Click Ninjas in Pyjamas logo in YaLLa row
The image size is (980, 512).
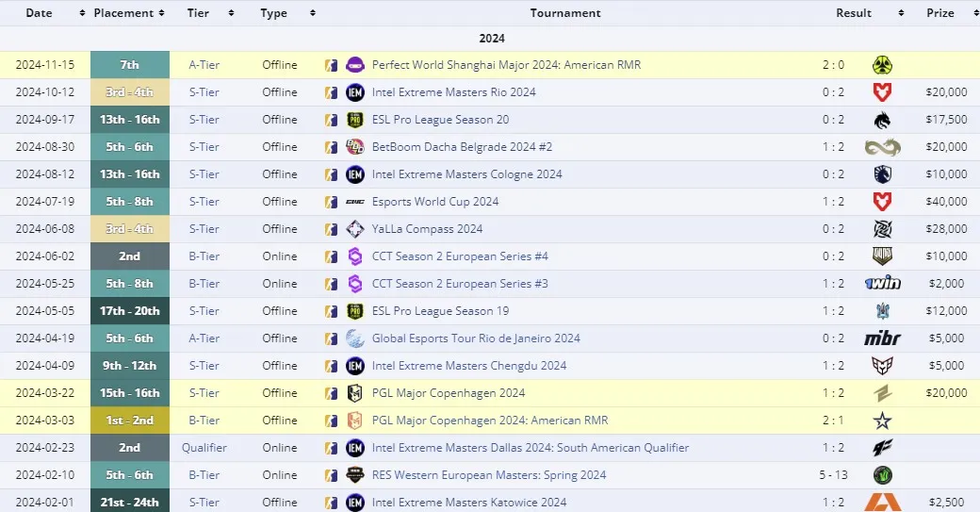pos(883,229)
